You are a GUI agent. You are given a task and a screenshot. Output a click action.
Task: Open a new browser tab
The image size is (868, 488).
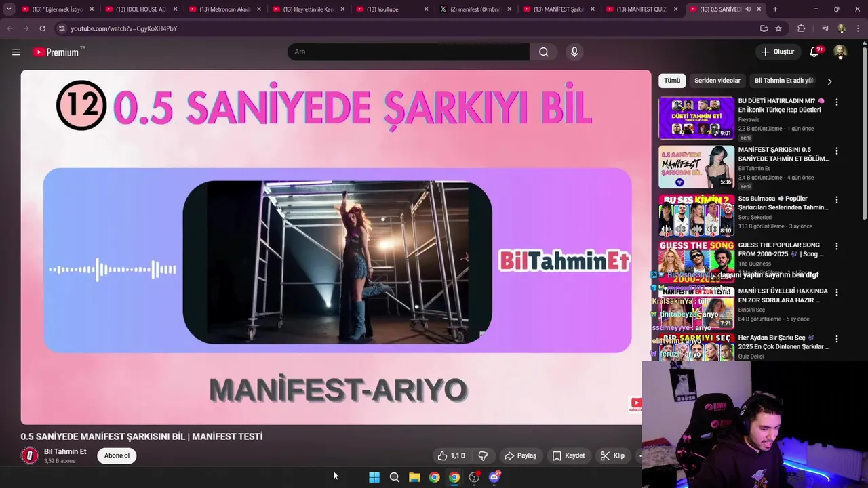coord(775,9)
